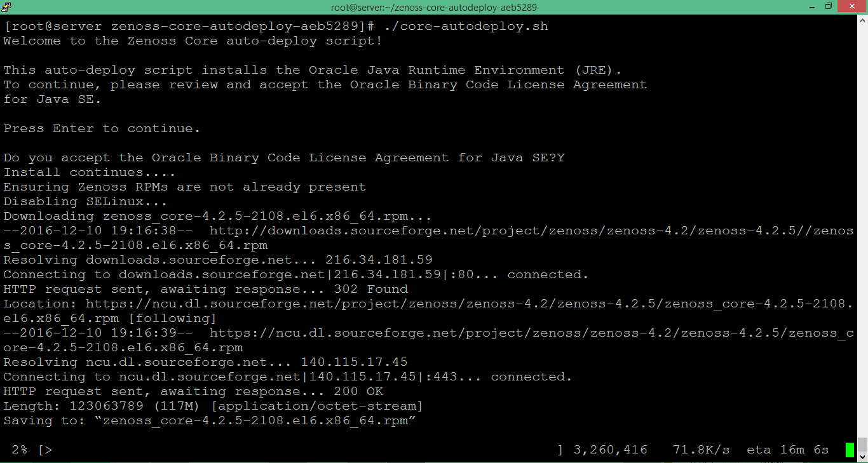Click the "Saving to:" file name line
Image resolution: width=868 pixels, height=463 pixels.
(210, 421)
